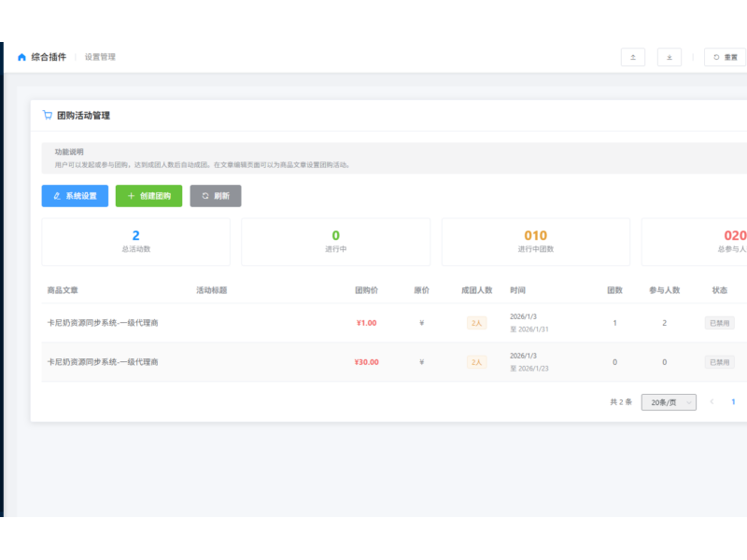Click 已禁用 status tag of first row
This screenshot has width=747, height=560.
(x=719, y=323)
